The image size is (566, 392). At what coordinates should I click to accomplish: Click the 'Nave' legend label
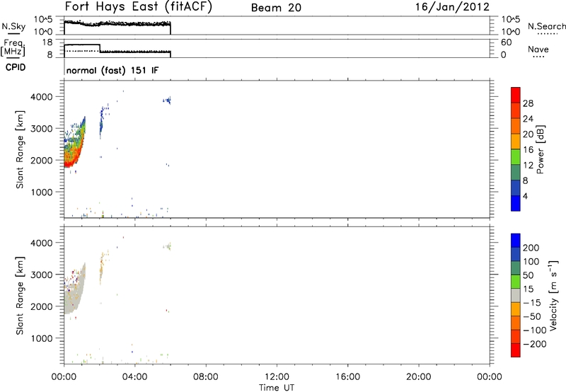(538, 49)
